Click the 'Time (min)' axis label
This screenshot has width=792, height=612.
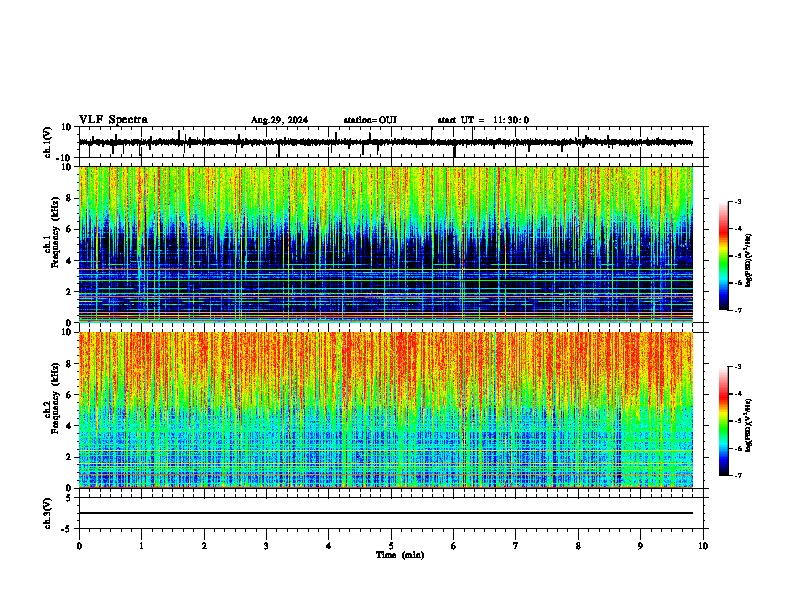click(400, 555)
